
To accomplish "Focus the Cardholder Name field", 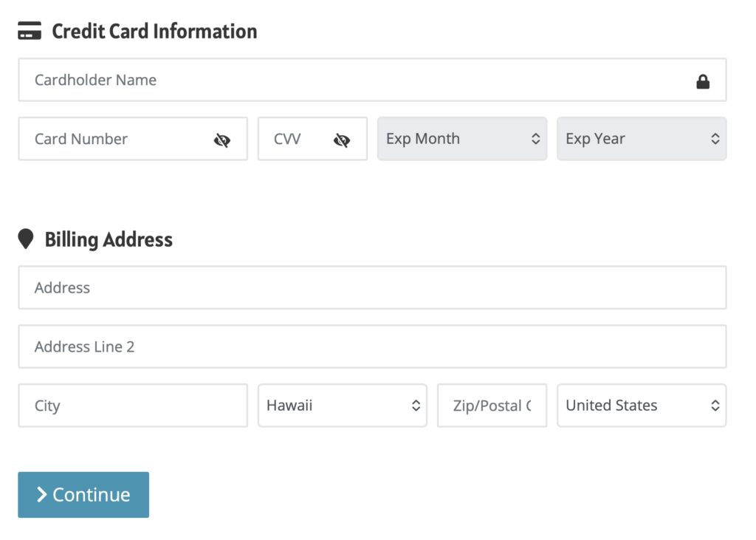I will click(x=372, y=80).
